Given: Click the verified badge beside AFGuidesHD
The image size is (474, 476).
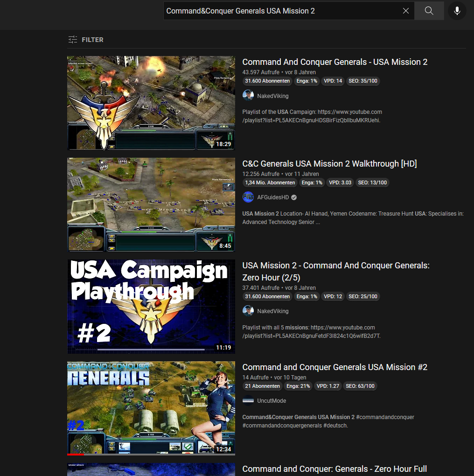Looking at the screenshot, I should coord(294,197).
